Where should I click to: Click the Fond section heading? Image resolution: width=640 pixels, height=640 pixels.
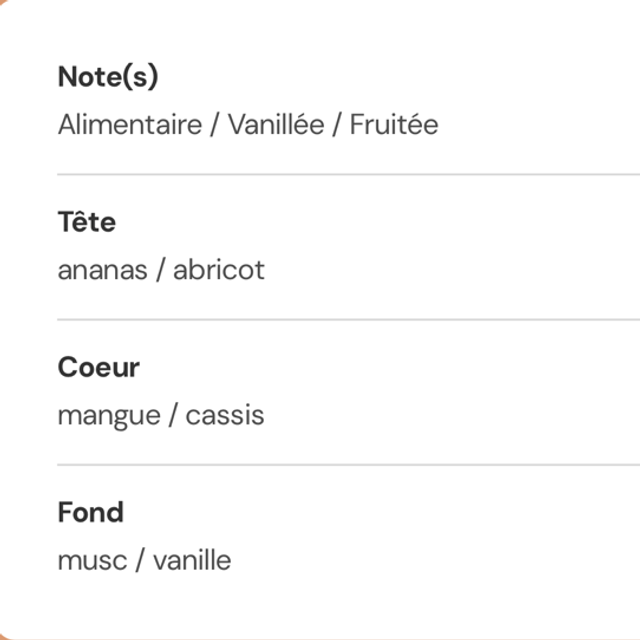point(91,512)
